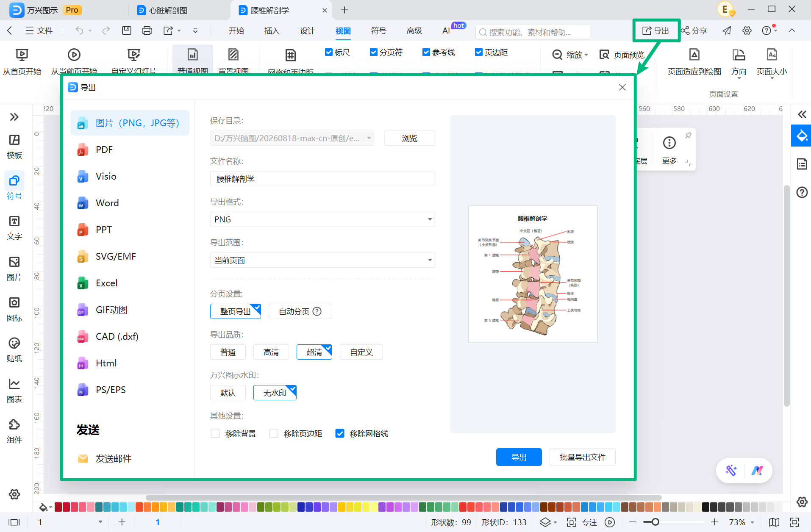Select No Watermark (无水印) option
Image resolution: width=811 pixels, height=532 pixels.
275,393
